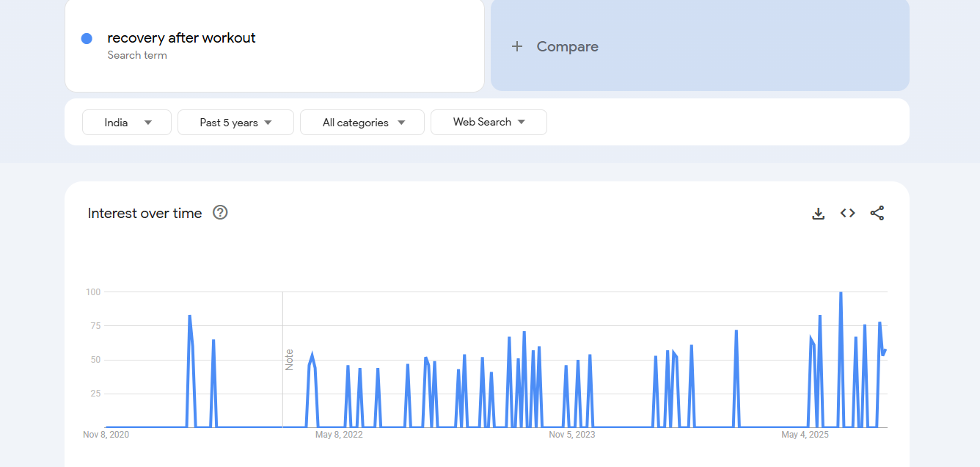
Task: Share the Interest over time chart
Action: (x=877, y=213)
